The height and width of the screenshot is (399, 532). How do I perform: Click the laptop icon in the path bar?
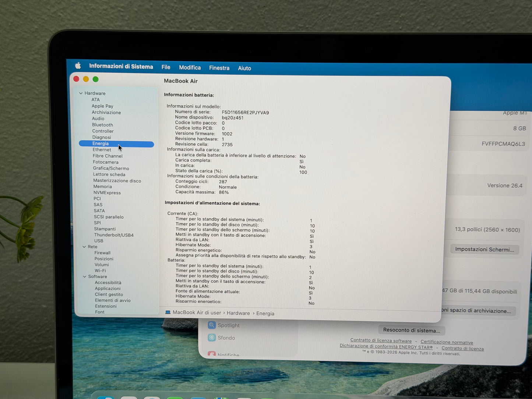point(168,313)
